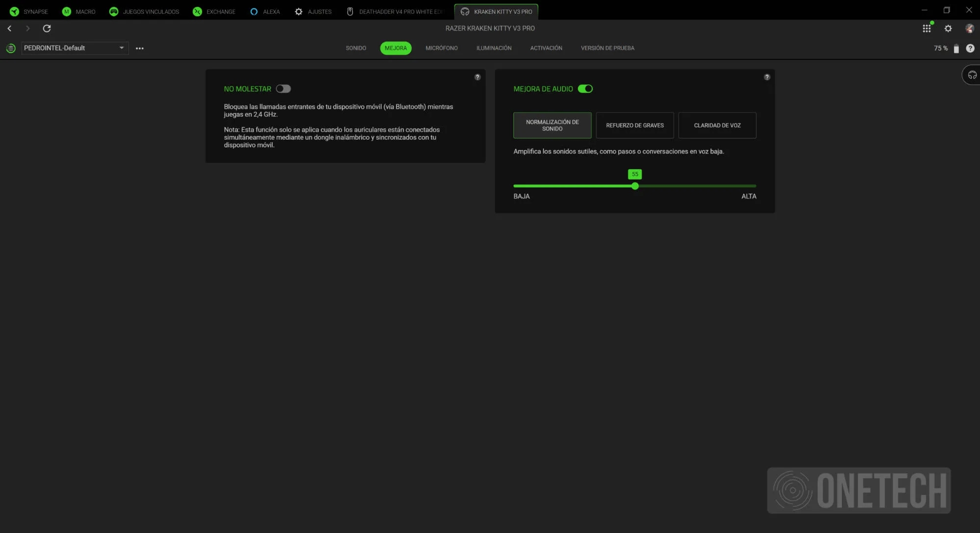Screen dimensions: 980x533
Task: Go back with the left arrow
Action: (9, 28)
